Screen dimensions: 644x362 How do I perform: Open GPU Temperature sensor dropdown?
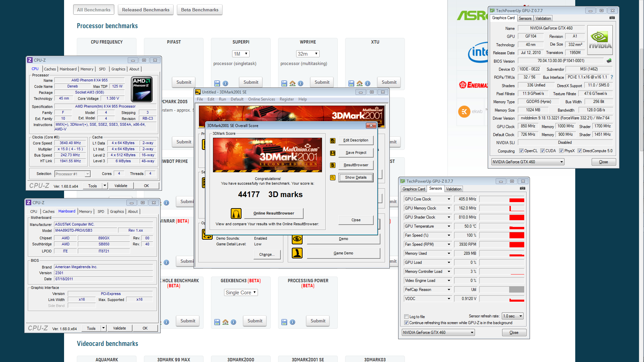coord(449,226)
